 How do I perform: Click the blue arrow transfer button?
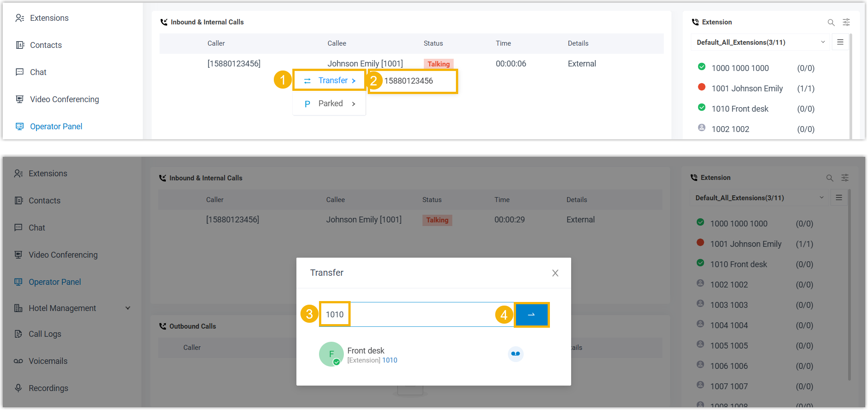pyautogui.click(x=531, y=315)
